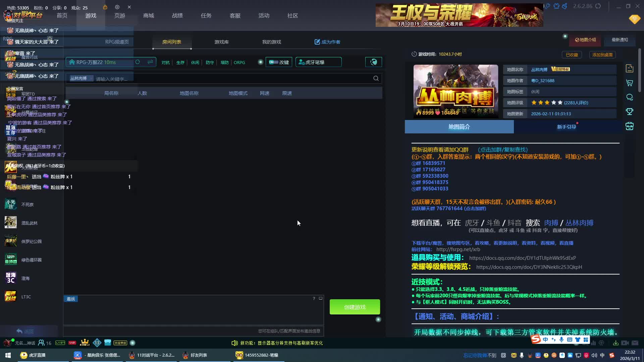Click the room search magnifier icon

376,78
